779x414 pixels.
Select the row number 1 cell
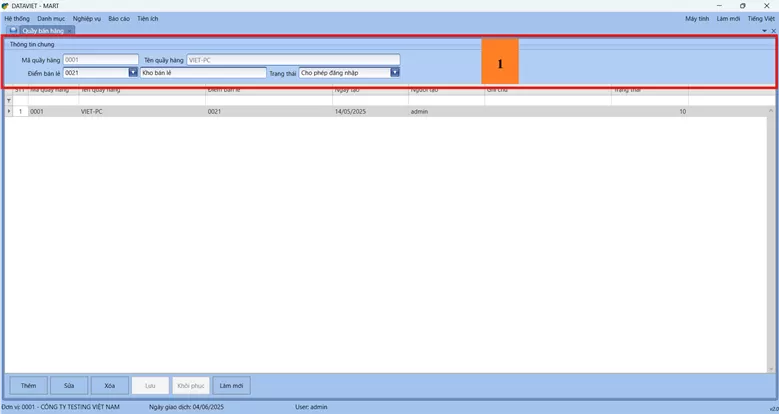[20, 111]
